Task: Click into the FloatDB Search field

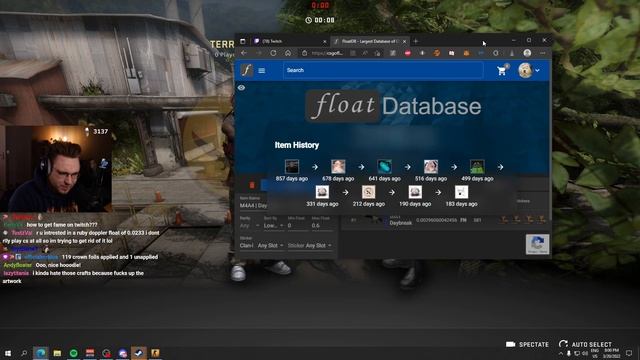Action: 383,70
